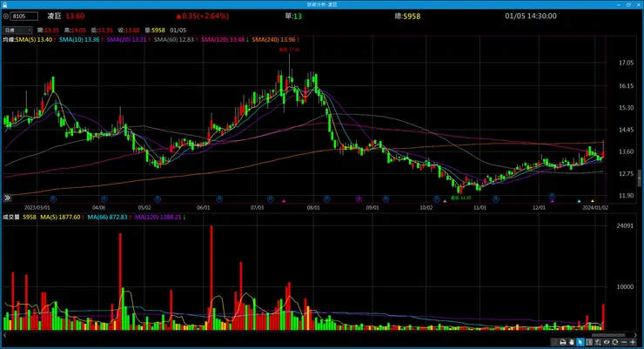Click the 凌巨 stock name
Image resolution: width=644 pixels, height=349 pixels.
point(54,16)
